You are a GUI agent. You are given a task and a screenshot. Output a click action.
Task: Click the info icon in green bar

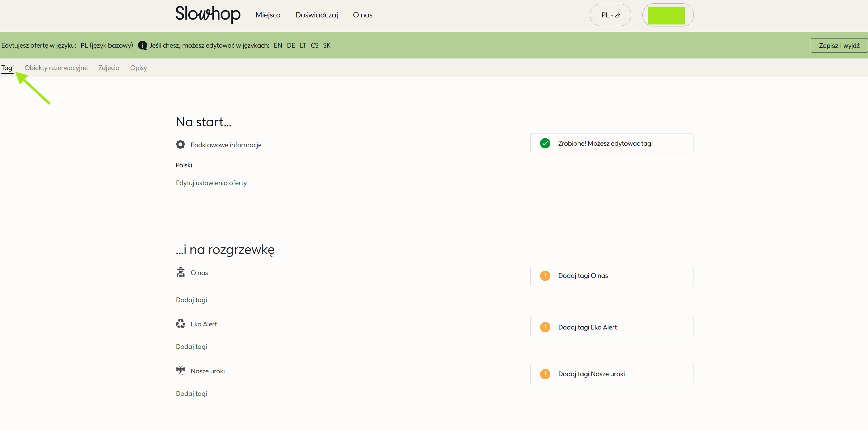142,45
